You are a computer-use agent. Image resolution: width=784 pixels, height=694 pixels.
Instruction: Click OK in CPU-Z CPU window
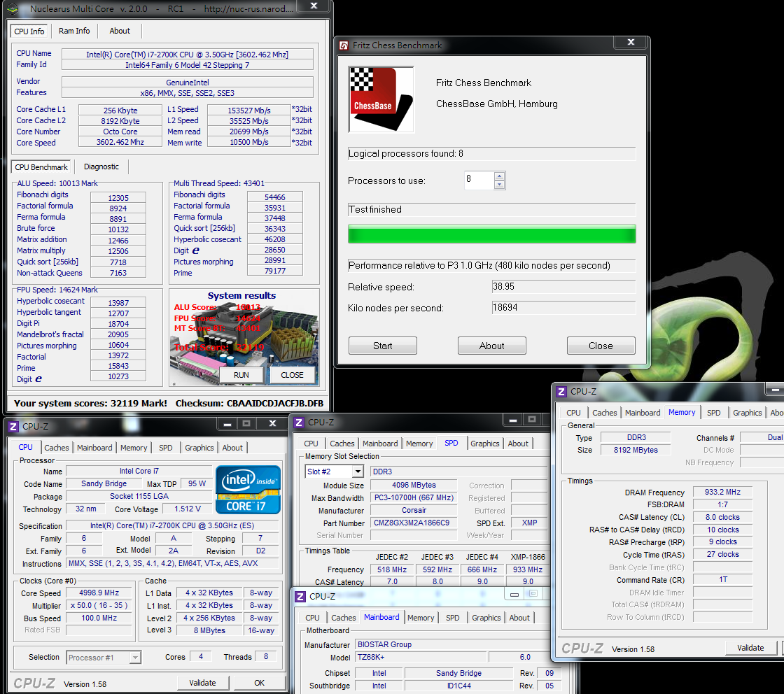point(259,683)
